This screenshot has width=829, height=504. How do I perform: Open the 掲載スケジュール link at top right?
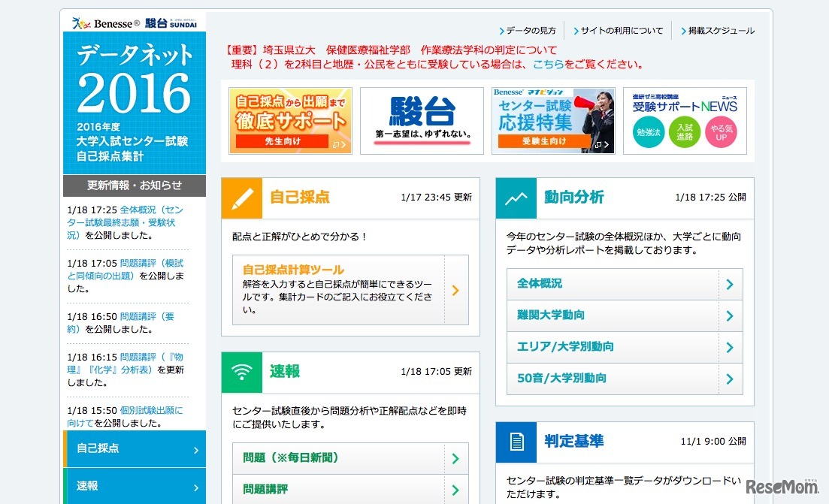click(719, 30)
